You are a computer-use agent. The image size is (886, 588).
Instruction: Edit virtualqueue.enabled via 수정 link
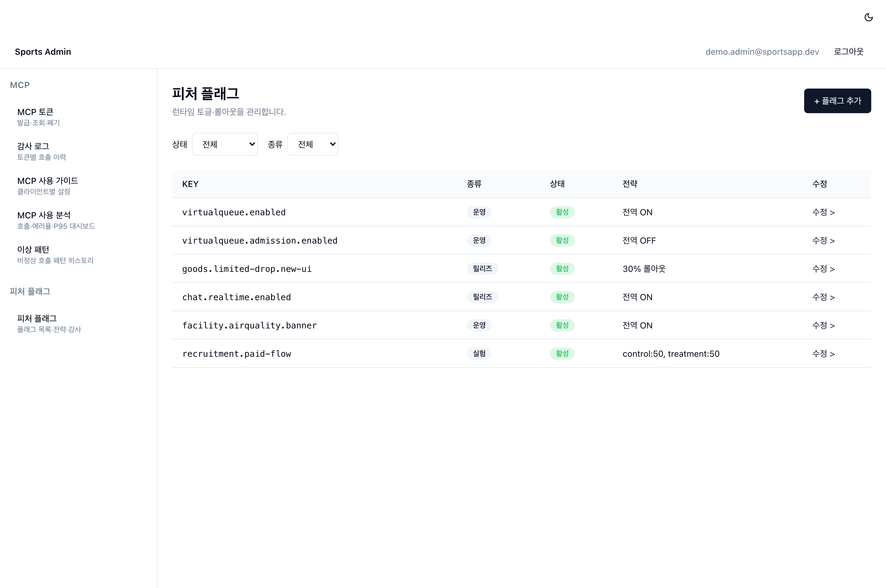(823, 212)
